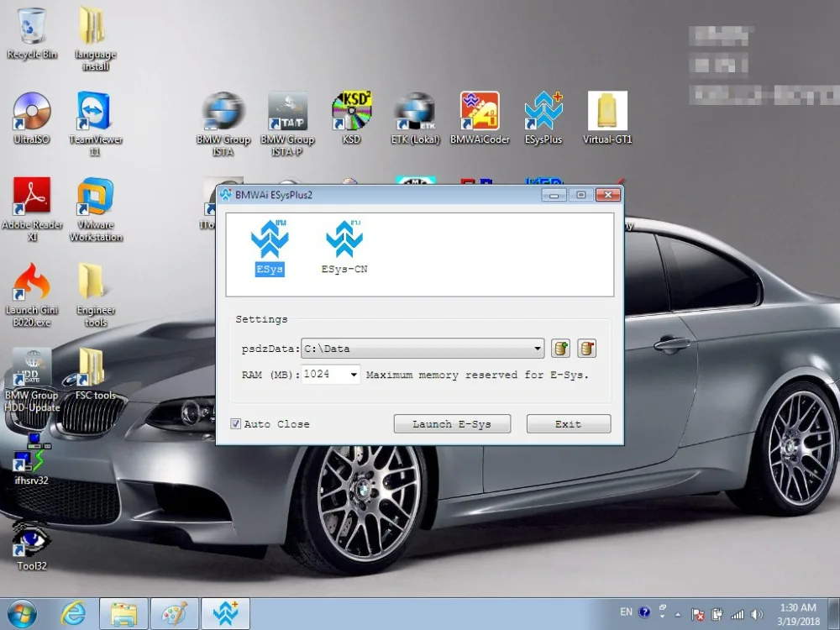Select the BMW Group ISTA-P shortcut
840x630 pixels.
pos(287,123)
